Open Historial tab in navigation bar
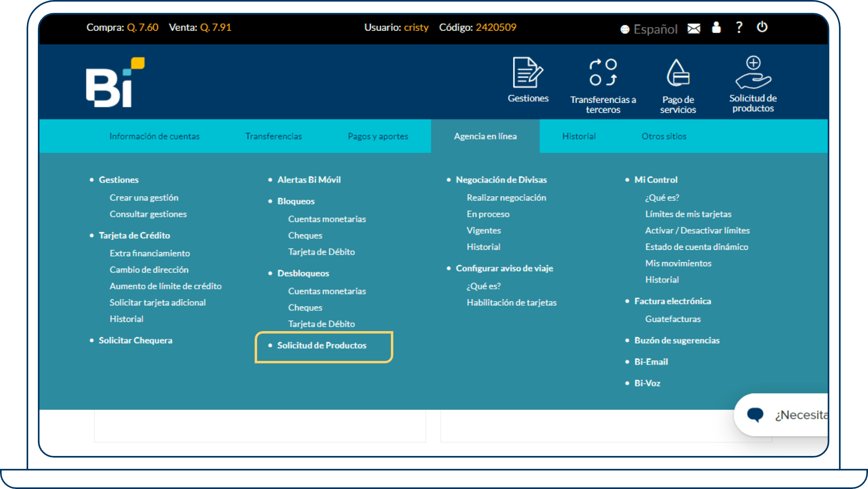 (x=579, y=136)
